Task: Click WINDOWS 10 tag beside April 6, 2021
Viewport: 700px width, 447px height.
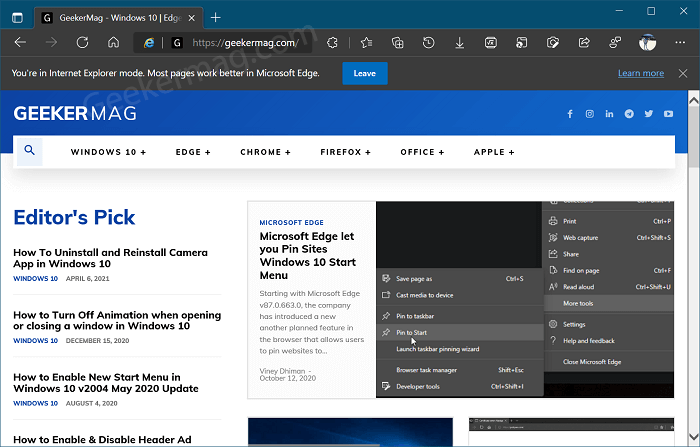Action: (x=36, y=279)
